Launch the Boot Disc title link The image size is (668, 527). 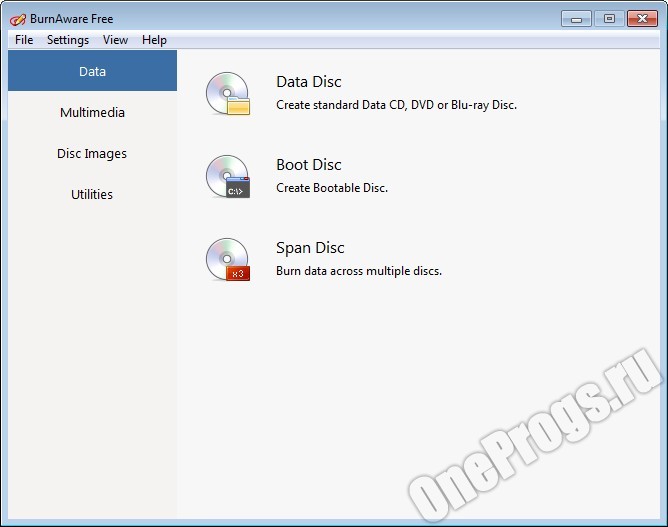[x=309, y=165]
